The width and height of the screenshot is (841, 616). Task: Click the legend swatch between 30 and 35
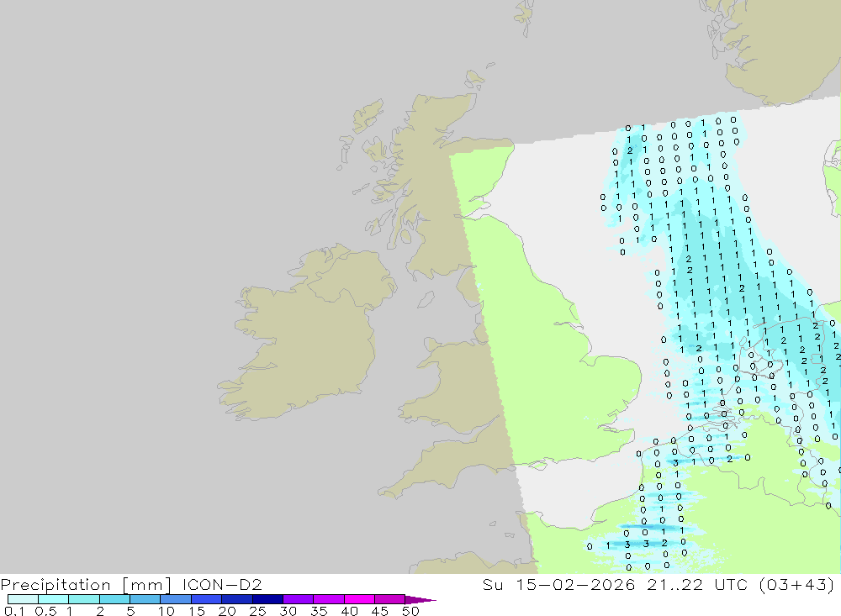click(298, 599)
